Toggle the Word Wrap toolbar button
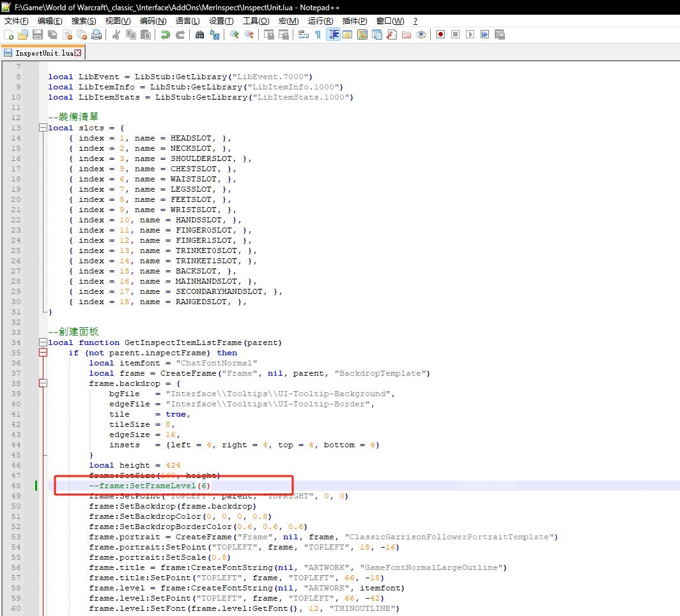The width and height of the screenshot is (680, 616). point(303,35)
